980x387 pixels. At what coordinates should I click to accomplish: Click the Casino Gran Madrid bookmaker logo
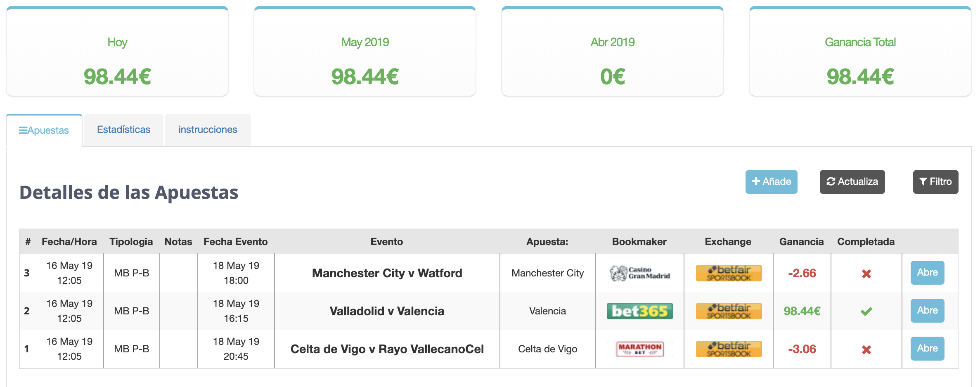coord(639,273)
